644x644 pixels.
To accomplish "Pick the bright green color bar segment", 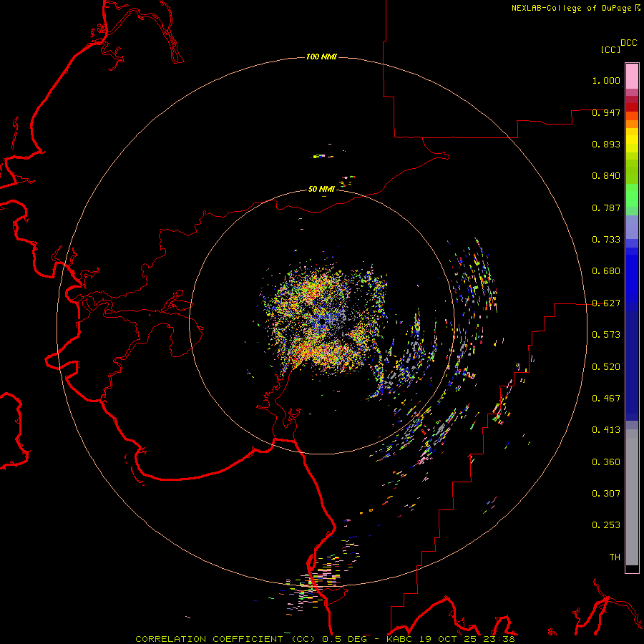I will 632,195.
